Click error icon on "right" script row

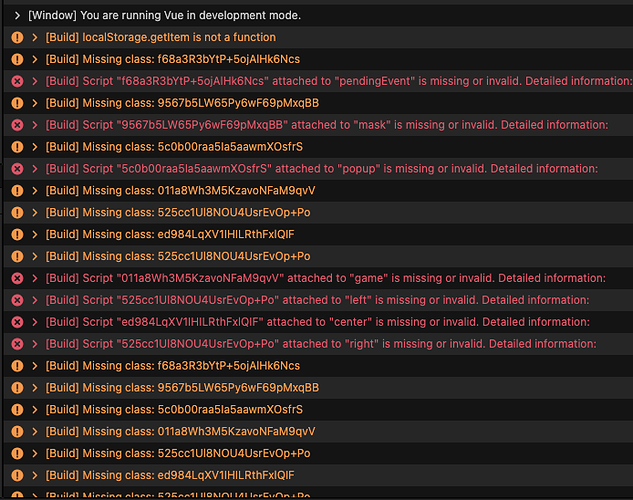point(16,344)
